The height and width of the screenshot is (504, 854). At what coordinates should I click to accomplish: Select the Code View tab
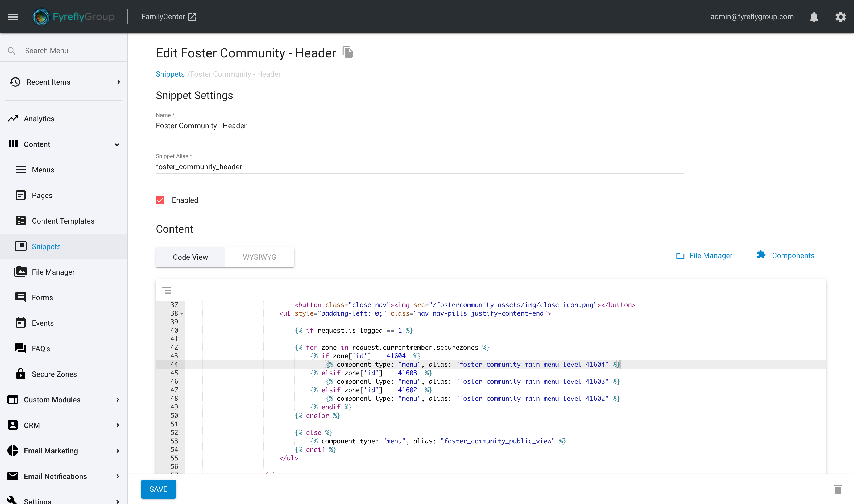tap(190, 257)
